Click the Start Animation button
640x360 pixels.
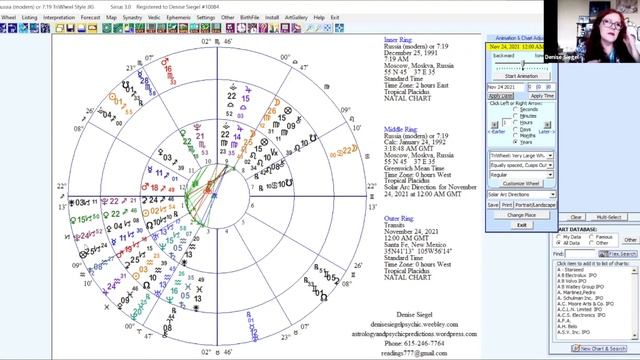[x=521, y=76]
